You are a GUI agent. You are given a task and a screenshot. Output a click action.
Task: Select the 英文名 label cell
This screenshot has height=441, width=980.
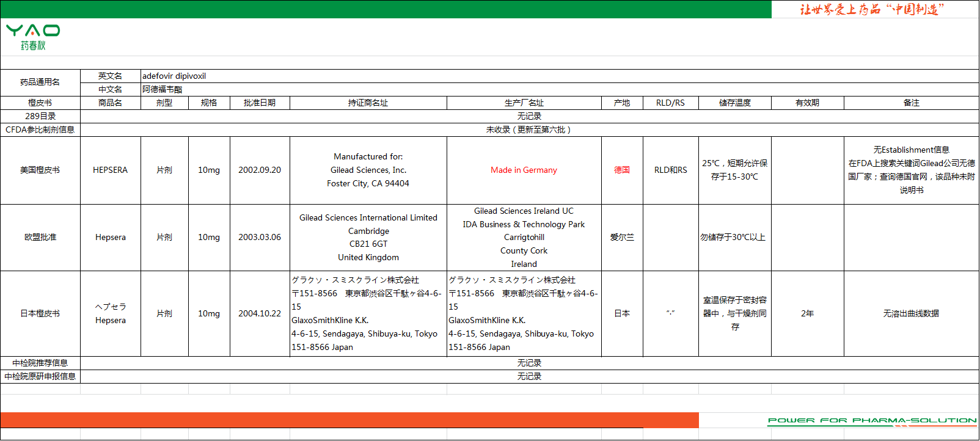(x=111, y=76)
